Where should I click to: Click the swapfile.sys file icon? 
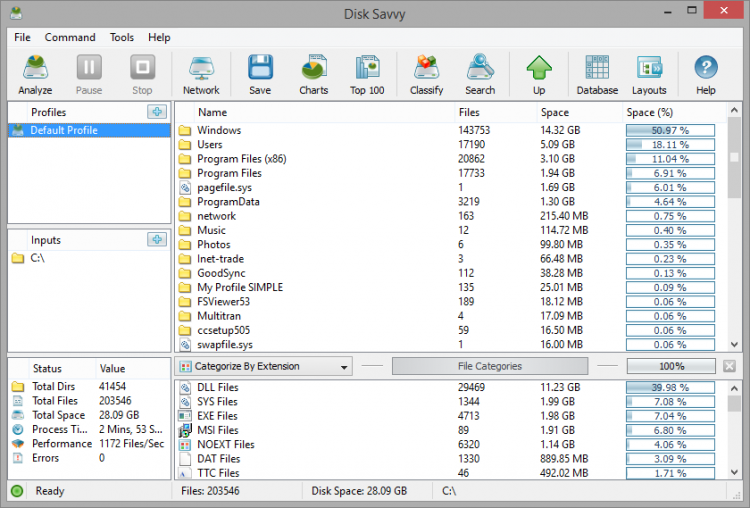point(185,344)
